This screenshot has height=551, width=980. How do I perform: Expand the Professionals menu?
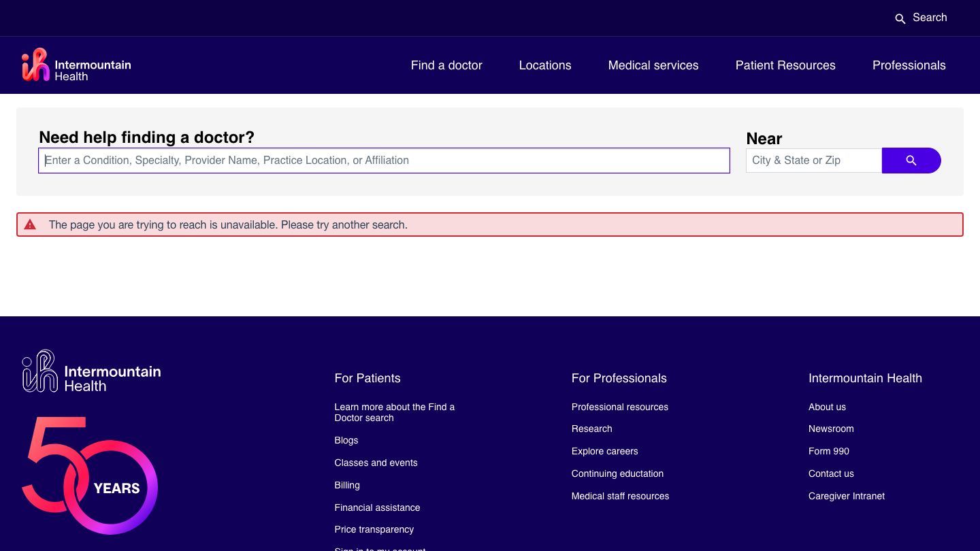click(909, 65)
